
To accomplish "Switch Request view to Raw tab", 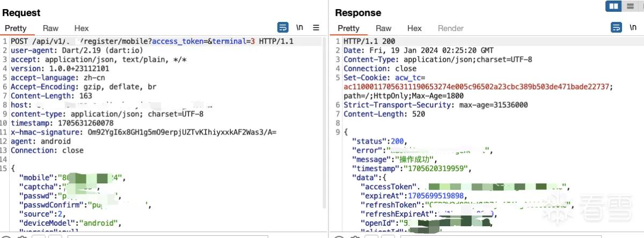I will 51,28.
